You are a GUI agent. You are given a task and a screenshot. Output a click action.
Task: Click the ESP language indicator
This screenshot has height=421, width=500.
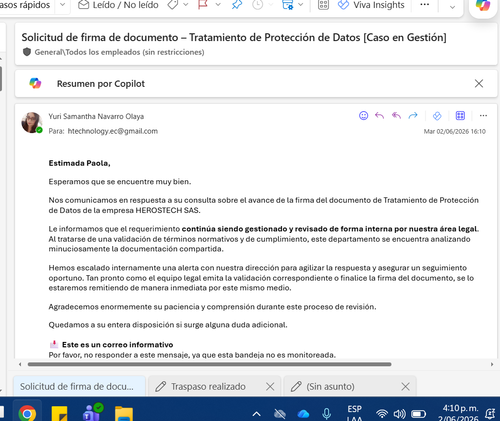(354, 413)
